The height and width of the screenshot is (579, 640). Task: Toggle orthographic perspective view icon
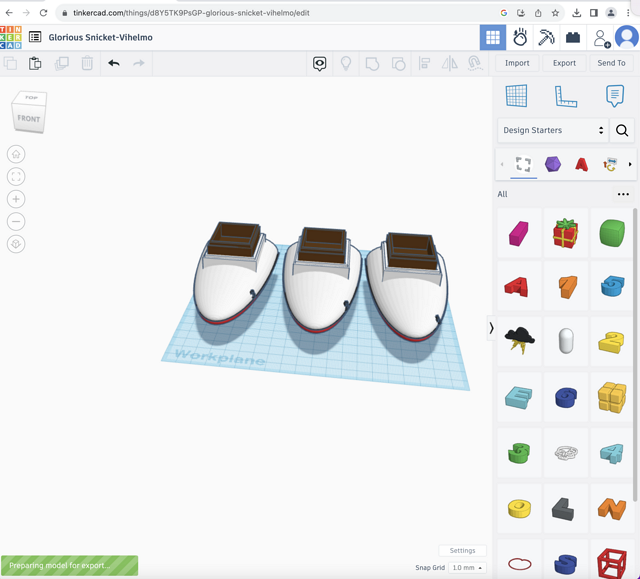(x=16, y=244)
